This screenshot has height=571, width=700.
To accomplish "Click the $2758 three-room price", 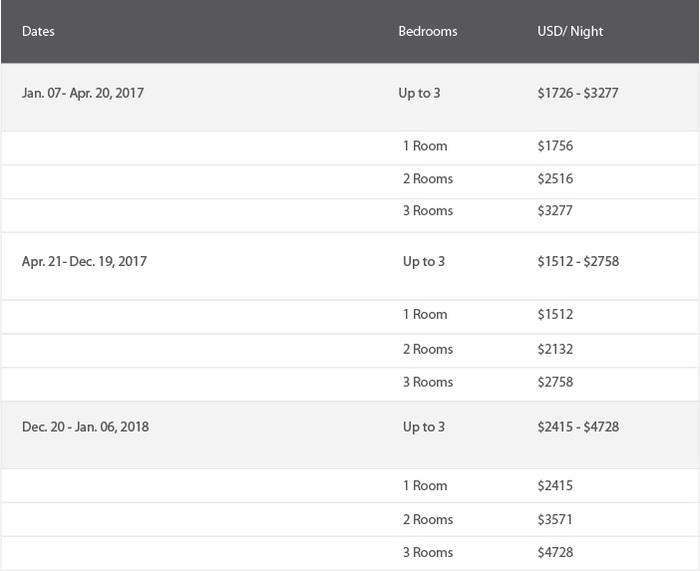I will [x=555, y=382].
